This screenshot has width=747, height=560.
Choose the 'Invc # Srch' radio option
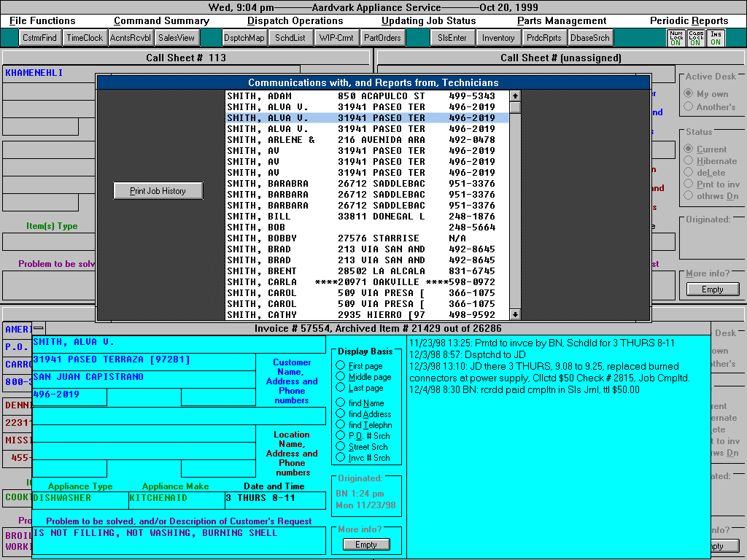coord(341,458)
